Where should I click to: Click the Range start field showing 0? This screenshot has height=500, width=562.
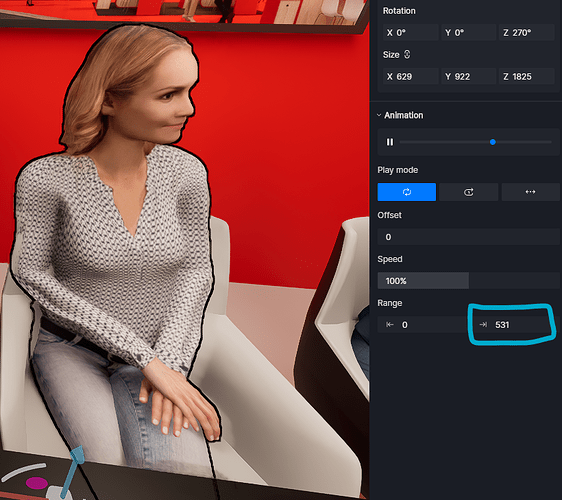[422, 325]
